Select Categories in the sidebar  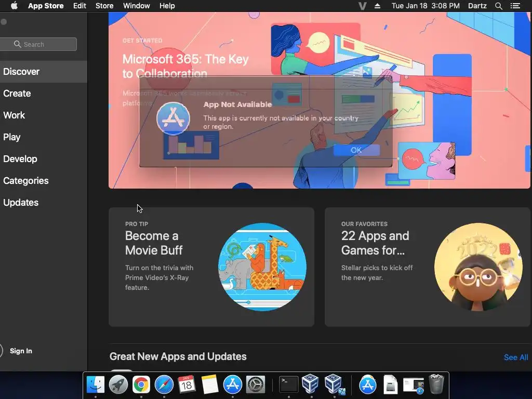tap(44, 180)
